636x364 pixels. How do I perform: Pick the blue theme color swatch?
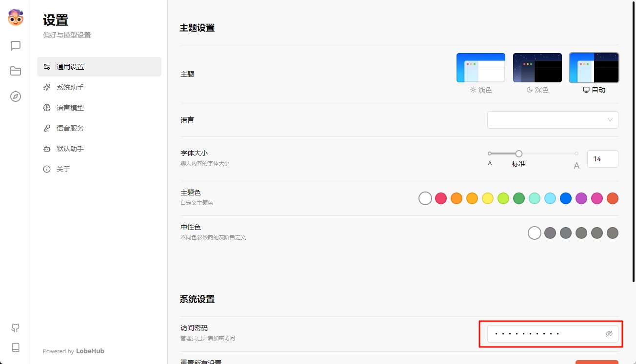point(566,198)
